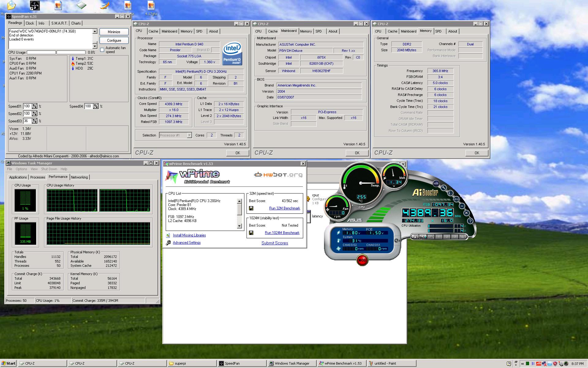Switch to superpi taskbar item

192,363
